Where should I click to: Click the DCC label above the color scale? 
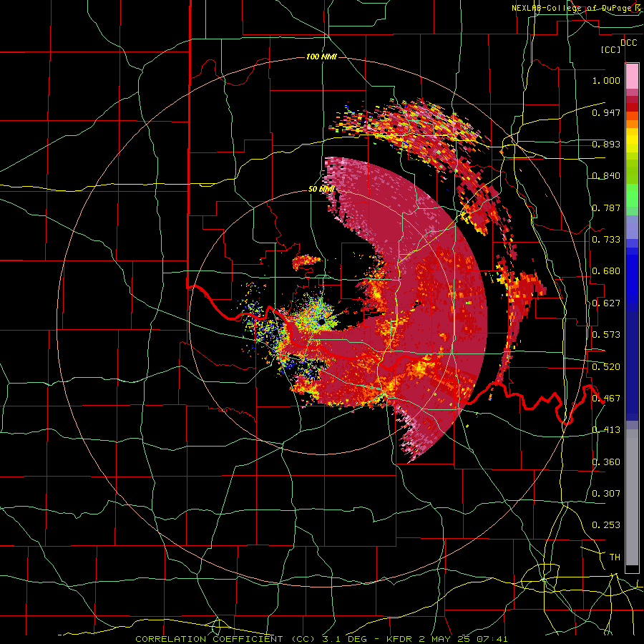[x=628, y=43]
